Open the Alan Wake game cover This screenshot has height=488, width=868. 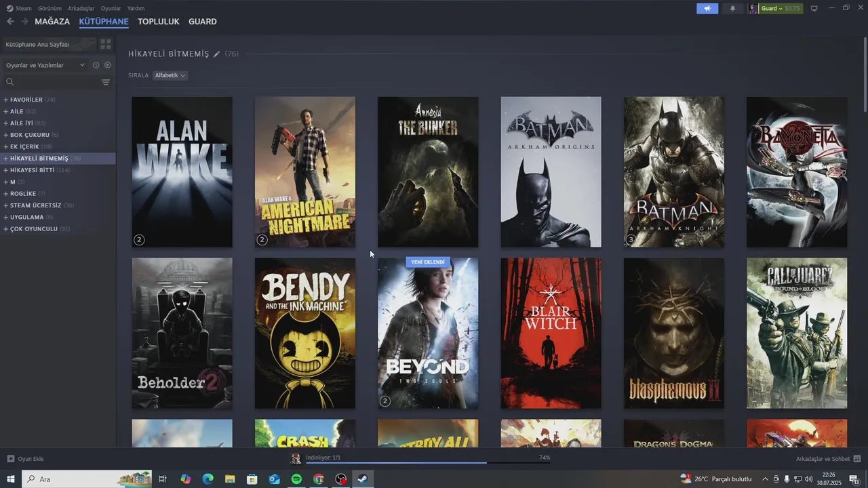click(182, 172)
